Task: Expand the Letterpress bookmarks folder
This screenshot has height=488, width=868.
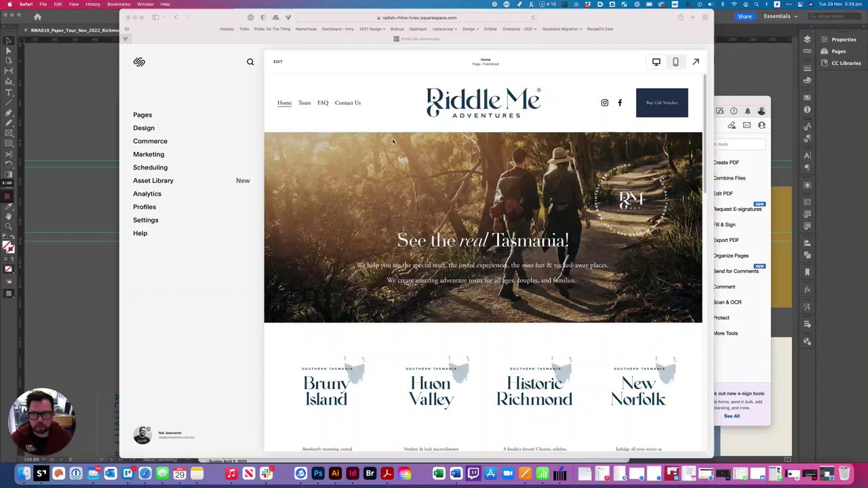Action: tap(444, 29)
